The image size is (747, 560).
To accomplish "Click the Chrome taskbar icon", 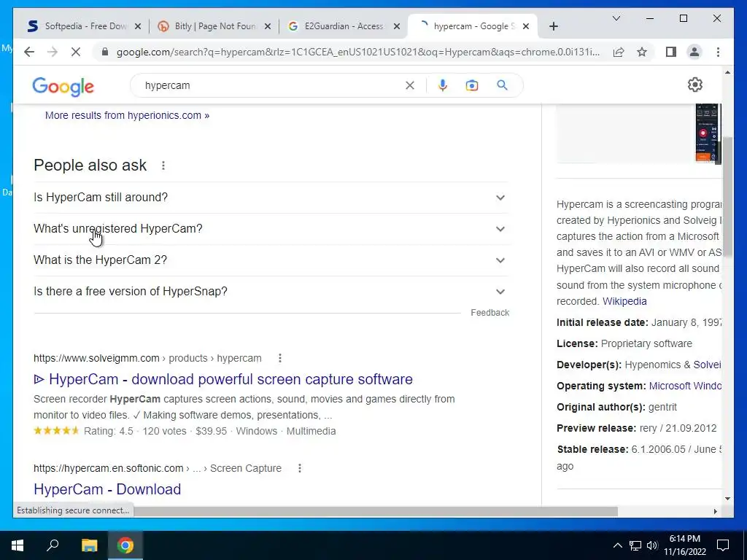I will (x=125, y=545).
